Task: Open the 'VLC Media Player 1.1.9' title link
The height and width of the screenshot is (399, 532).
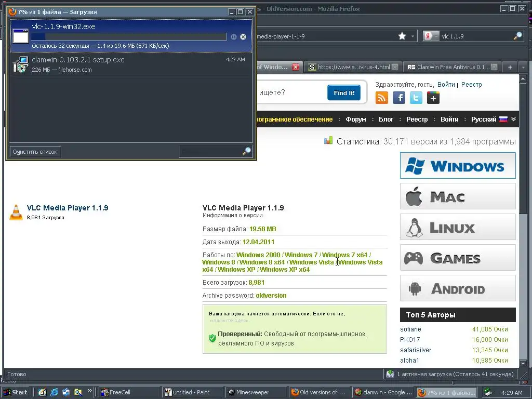Action: point(68,208)
